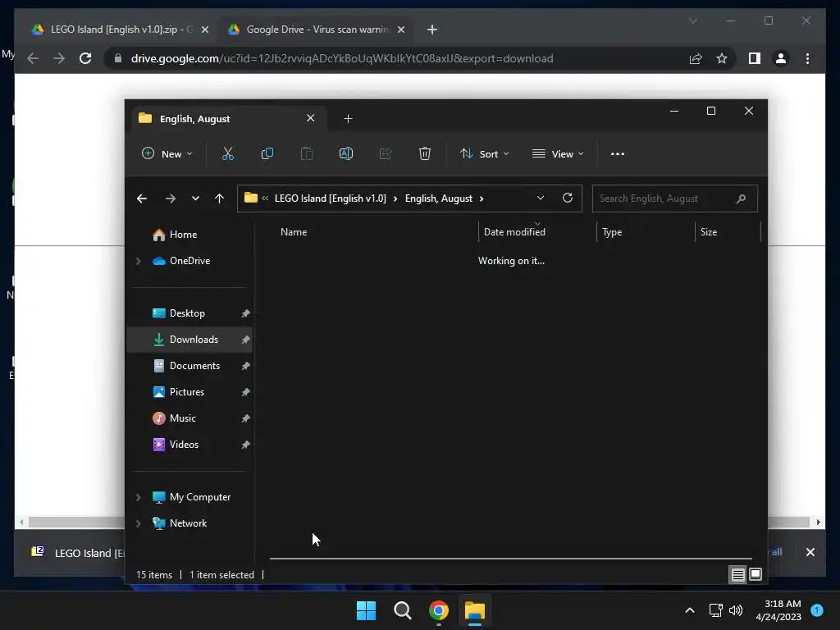Expand the My Computer tree node

(138, 497)
